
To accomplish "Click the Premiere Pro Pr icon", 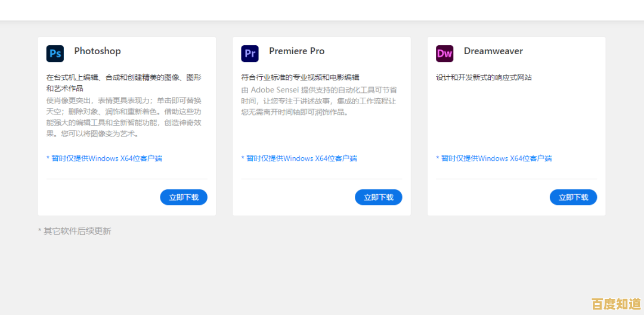I will coord(250,54).
